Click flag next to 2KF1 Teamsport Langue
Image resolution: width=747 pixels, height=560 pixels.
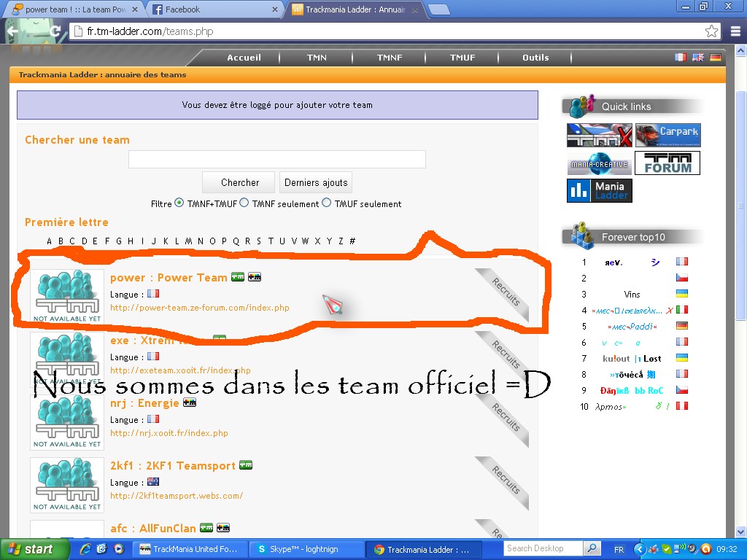[153, 482]
